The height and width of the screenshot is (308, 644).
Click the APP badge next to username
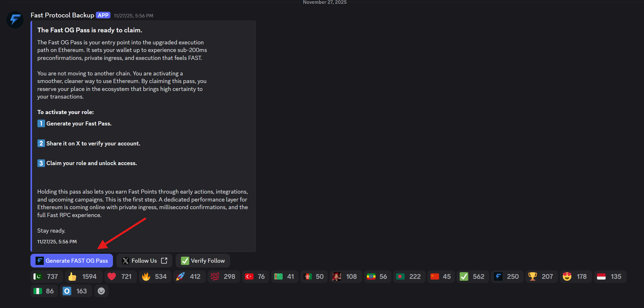(103, 15)
